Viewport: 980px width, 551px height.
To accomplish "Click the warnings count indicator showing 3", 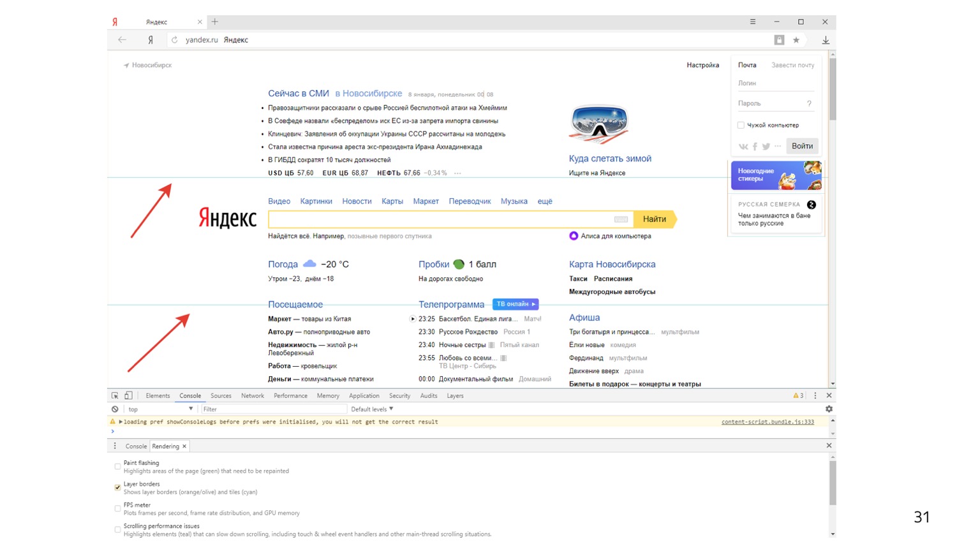I will tap(798, 395).
